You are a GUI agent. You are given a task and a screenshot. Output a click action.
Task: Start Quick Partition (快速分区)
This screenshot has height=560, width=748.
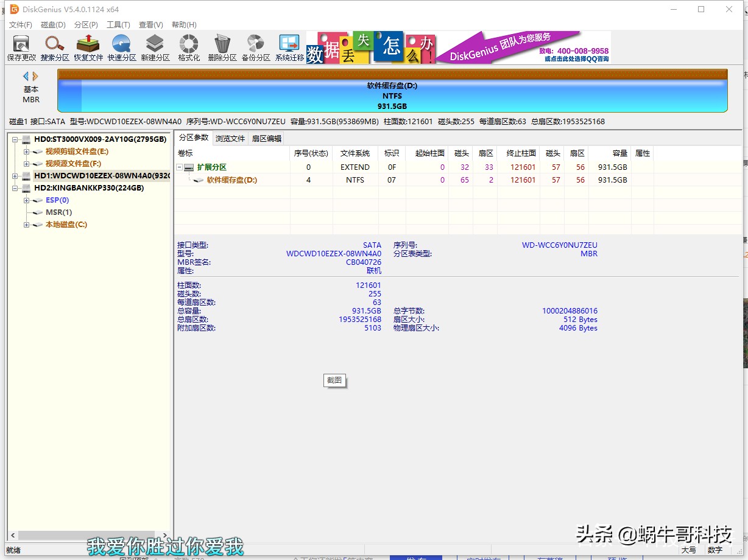tap(122, 48)
